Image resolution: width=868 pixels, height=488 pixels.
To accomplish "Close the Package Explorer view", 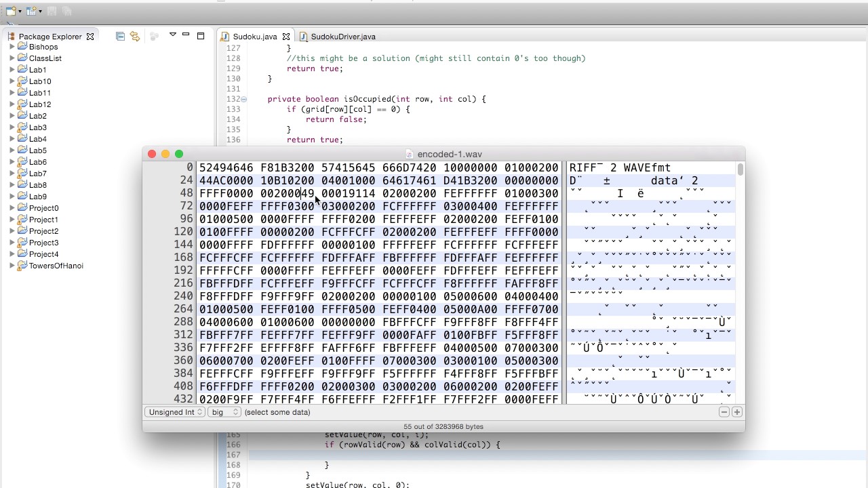I will click(90, 37).
